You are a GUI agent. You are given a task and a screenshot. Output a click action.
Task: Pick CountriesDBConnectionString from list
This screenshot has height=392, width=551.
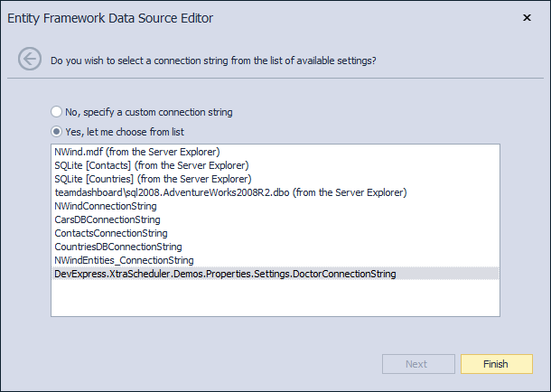pyautogui.click(x=118, y=247)
